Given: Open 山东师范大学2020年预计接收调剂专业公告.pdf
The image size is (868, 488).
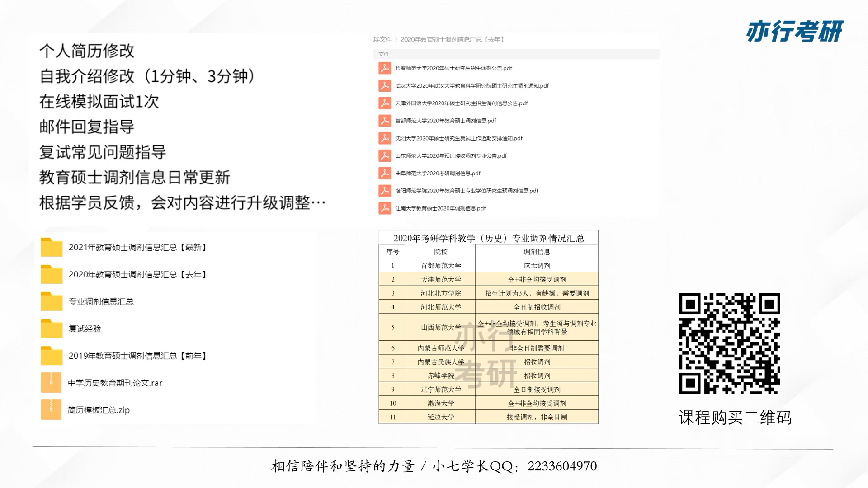Looking at the screenshot, I should pos(451,156).
